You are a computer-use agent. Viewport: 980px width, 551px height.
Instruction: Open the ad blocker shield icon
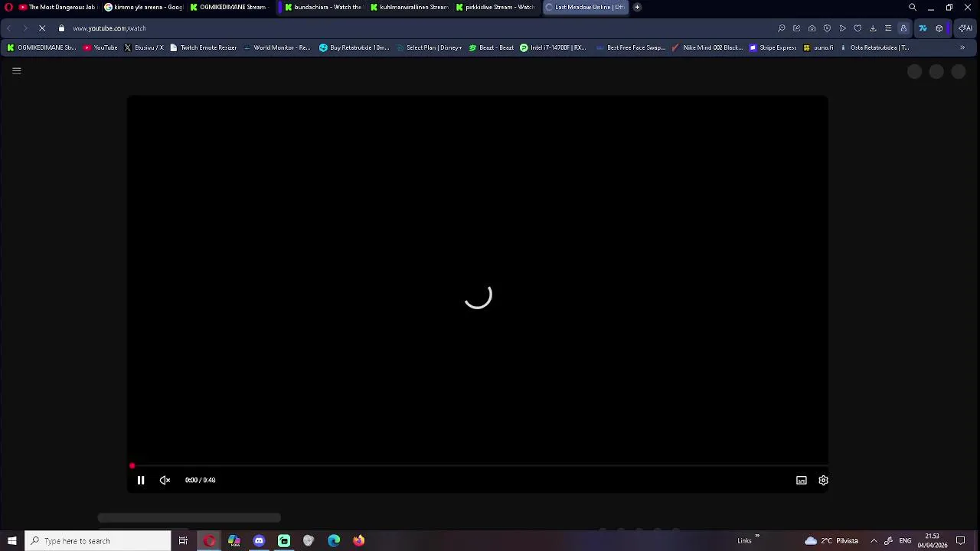click(x=827, y=28)
